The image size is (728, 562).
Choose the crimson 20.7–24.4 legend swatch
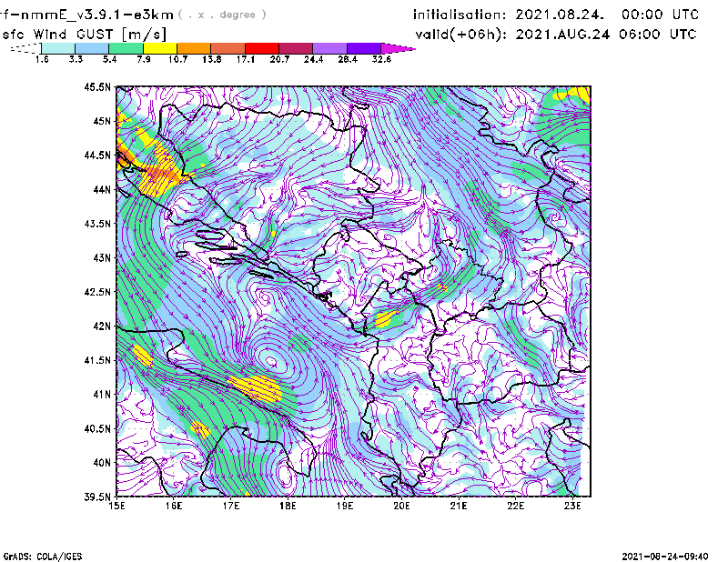coord(296,48)
